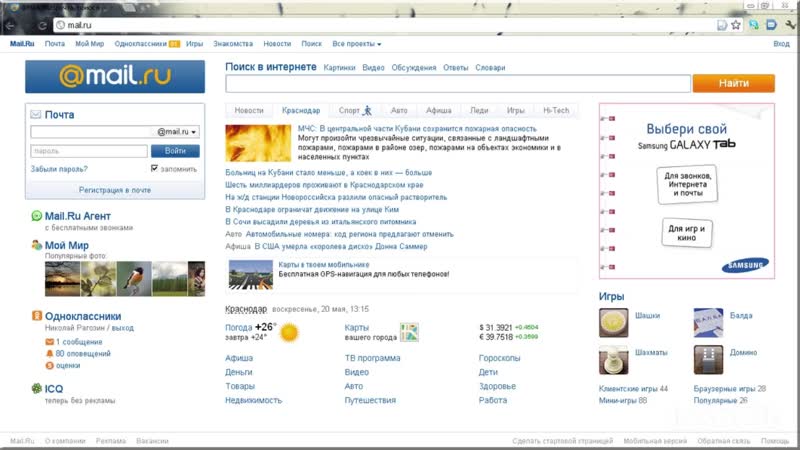Click the bell icon beside 80 оповещений
This screenshot has width=800, height=450.
point(49,354)
